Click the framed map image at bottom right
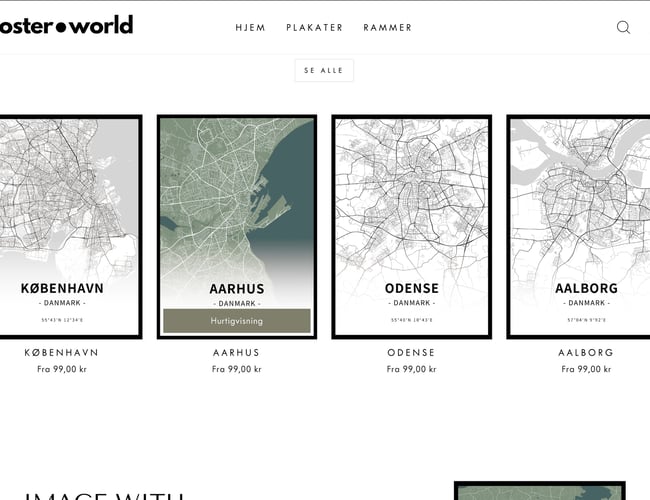The width and height of the screenshot is (650, 500). [539, 491]
